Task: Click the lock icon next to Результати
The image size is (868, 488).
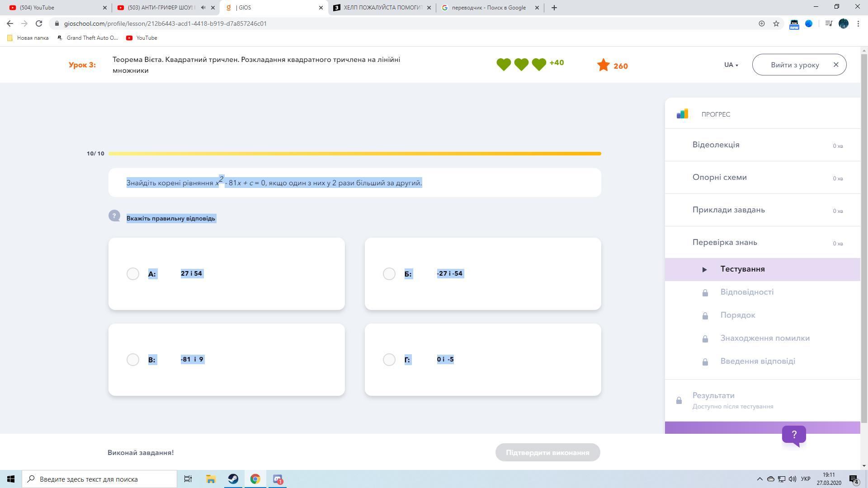Action: tap(679, 400)
